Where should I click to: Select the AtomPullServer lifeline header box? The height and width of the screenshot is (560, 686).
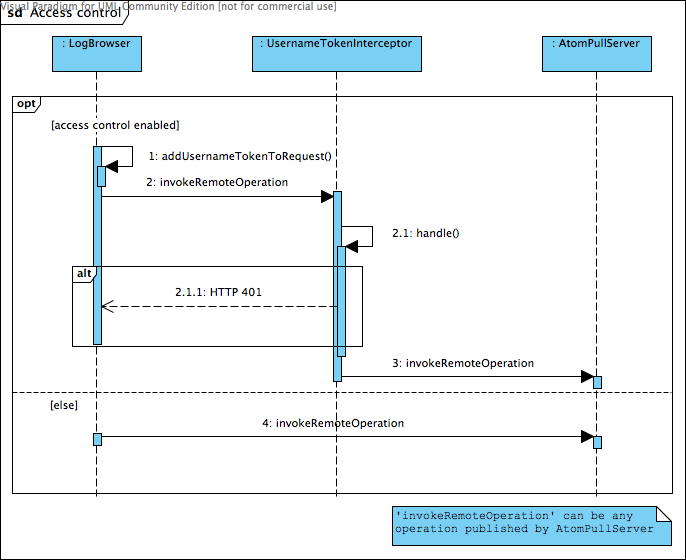pyautogui.click(x=597, y=54)
